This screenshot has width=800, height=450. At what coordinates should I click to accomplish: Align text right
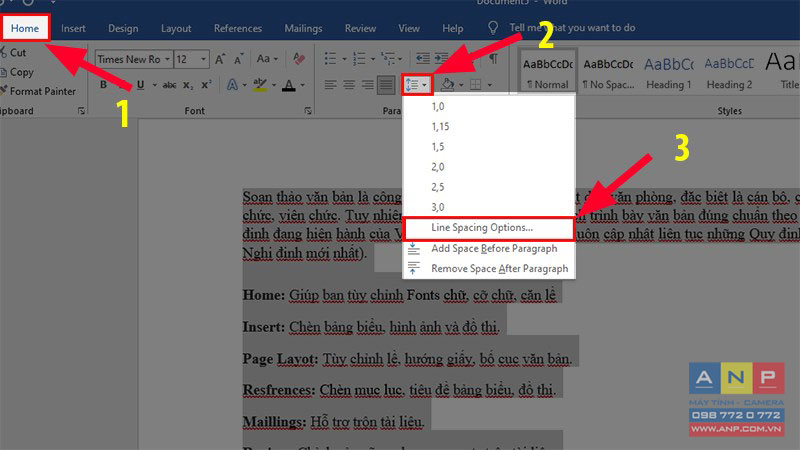point(367,85)
